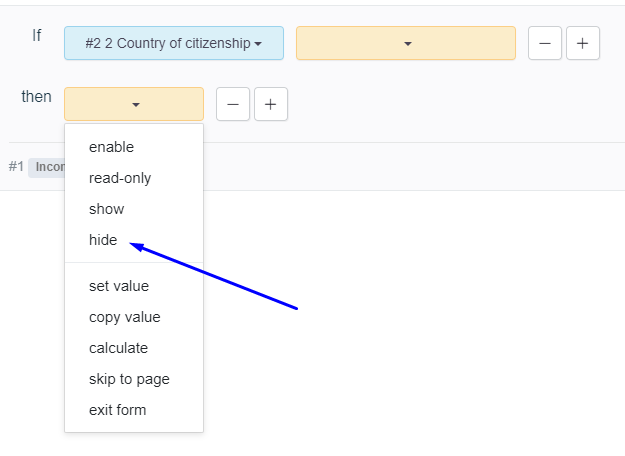Image resolution: width=625 pixels, height=456 pixels.
Task: Remove the If condition with minus button
Action: pyautogui.click(x=545, y=44)
